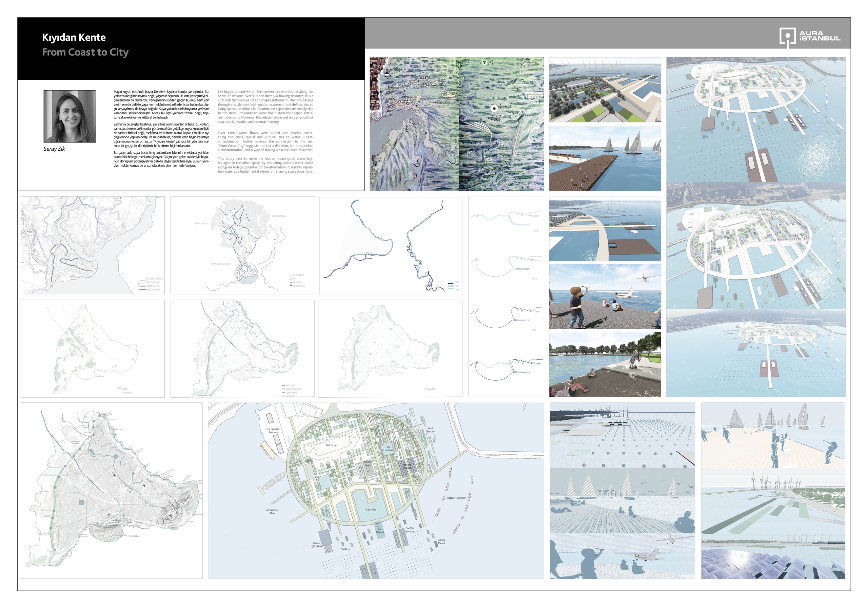
Task: Open the green painted water map artwork
Action: [457, 124]
